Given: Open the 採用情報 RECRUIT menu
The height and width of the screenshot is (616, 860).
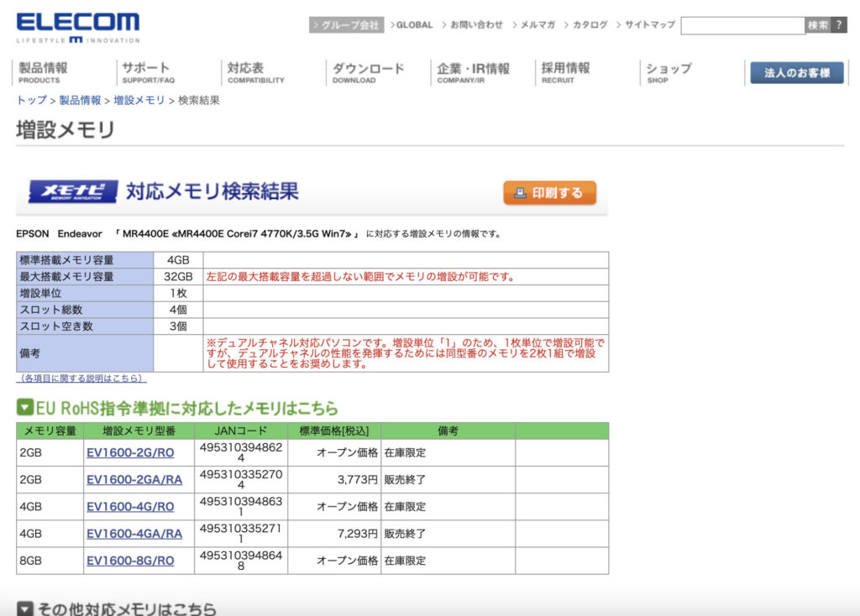Looking at the screenshot, I should click(x=565, y=72).
